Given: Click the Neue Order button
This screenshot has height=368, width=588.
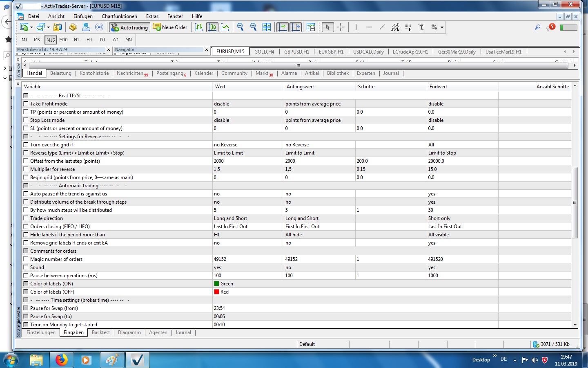Looking at the screenshot, I should click(x=170, y=27).
